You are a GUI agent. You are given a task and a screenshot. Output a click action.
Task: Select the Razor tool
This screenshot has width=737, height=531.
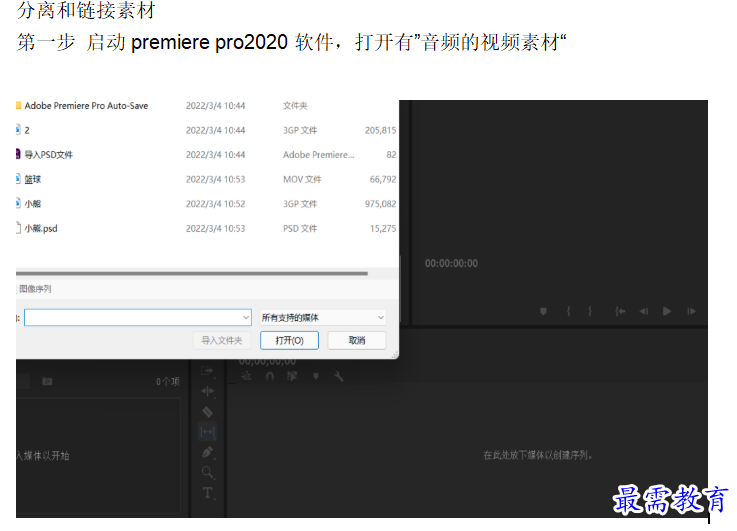[207, 412]
